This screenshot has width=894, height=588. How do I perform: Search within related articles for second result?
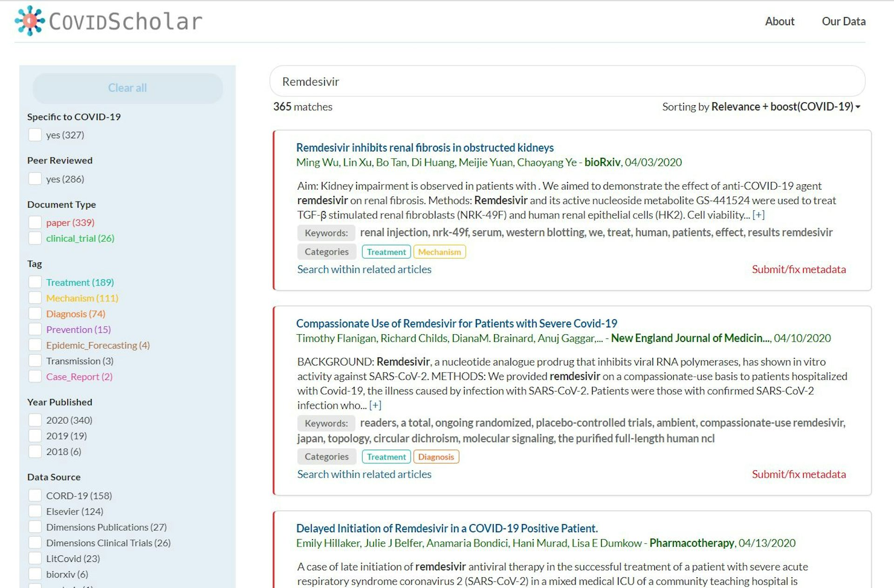coord(364,474)
